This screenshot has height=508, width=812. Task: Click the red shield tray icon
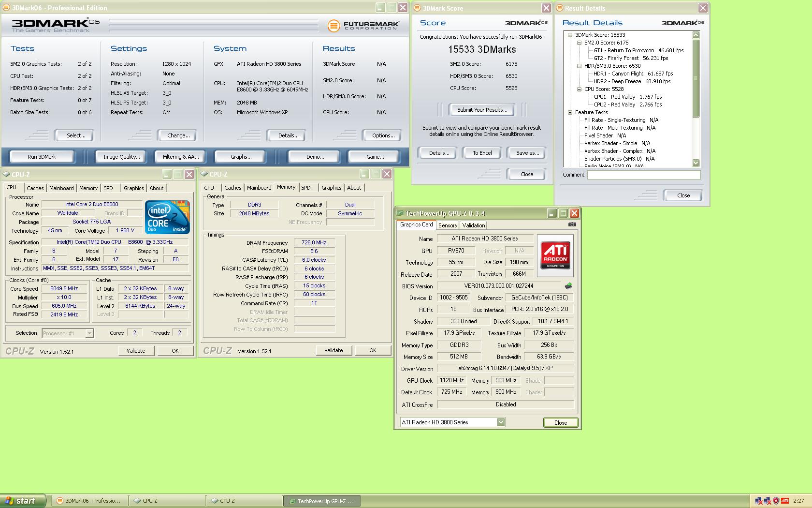click(776, 501)
